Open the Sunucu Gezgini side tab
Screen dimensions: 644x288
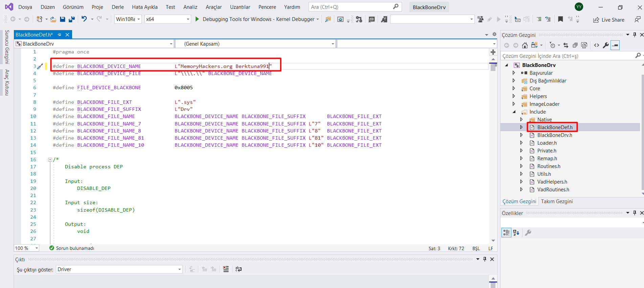(7, 47)
